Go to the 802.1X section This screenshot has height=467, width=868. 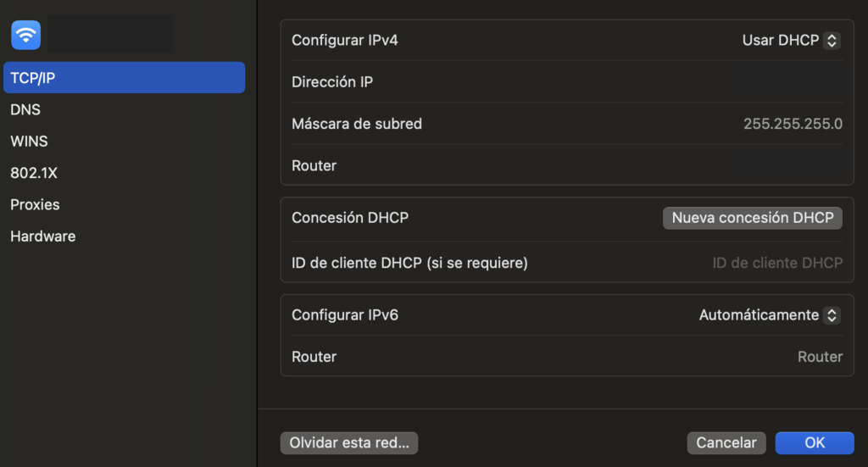click(x=33, y=173)
